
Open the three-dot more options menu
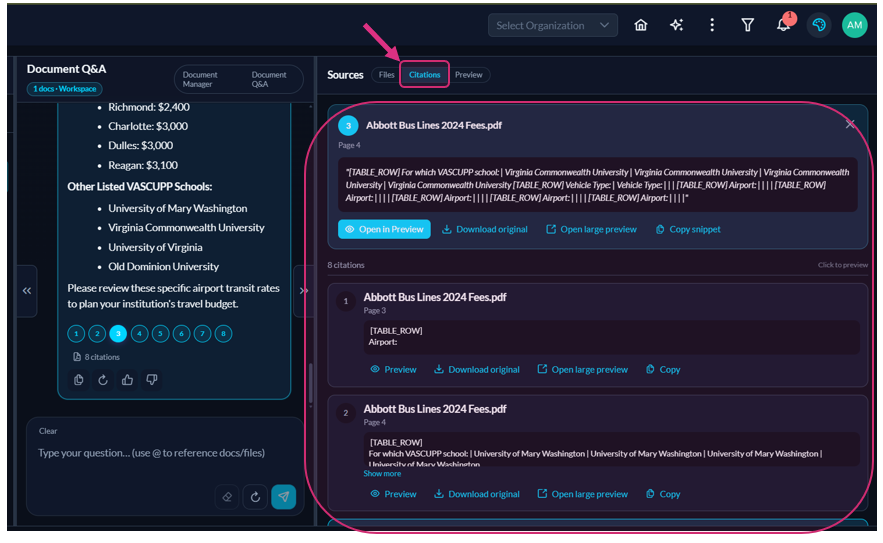[712, 25]
